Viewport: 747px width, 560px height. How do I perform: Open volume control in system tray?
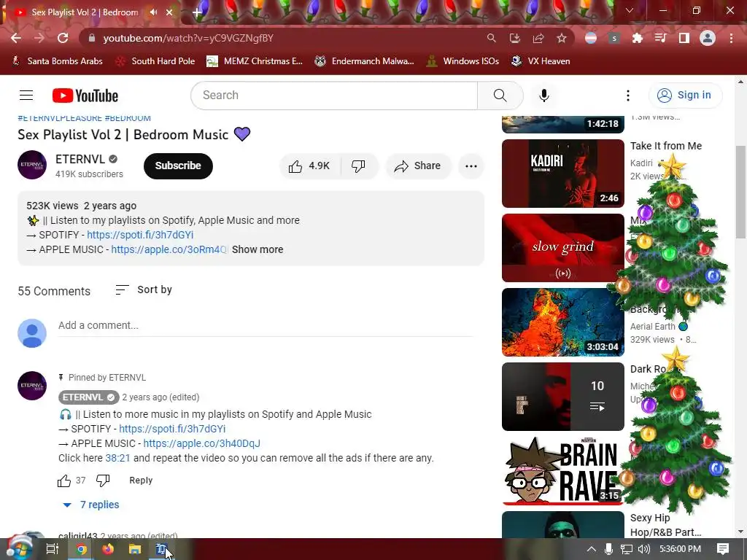coord(644,549)
